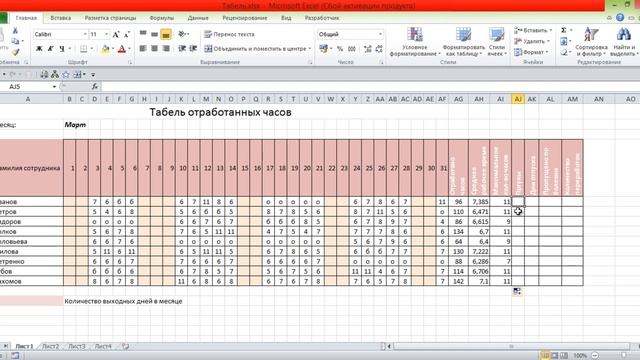640x360 pixels.
Task: Decrease decimal places icon
Action: (x=379, y=49)
